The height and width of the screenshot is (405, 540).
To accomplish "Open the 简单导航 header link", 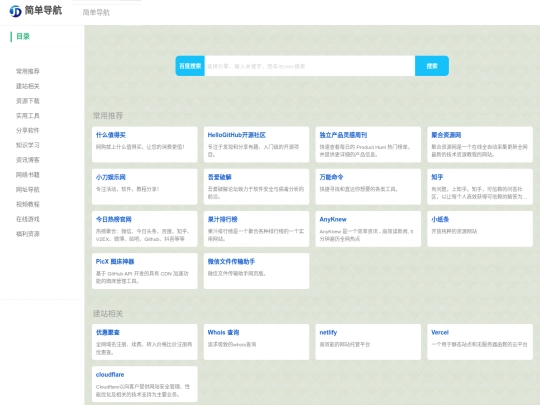I will (96, 13).
